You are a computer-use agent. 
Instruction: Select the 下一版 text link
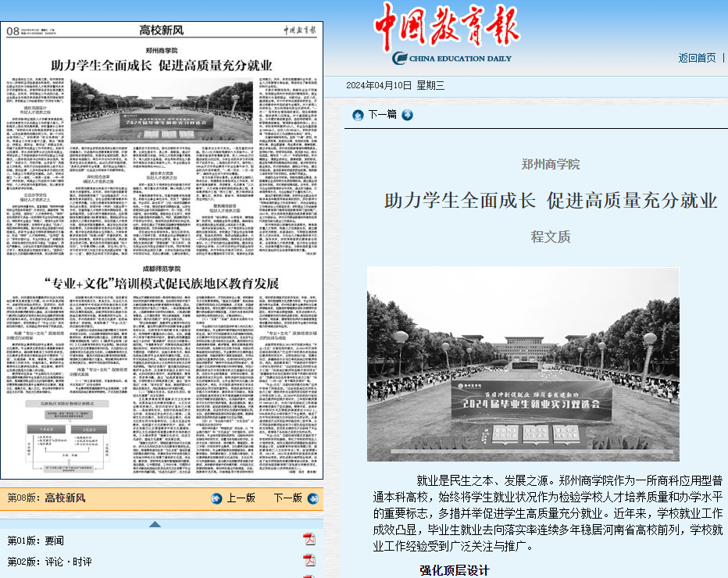pyautogui.click(x=287, y=498)
